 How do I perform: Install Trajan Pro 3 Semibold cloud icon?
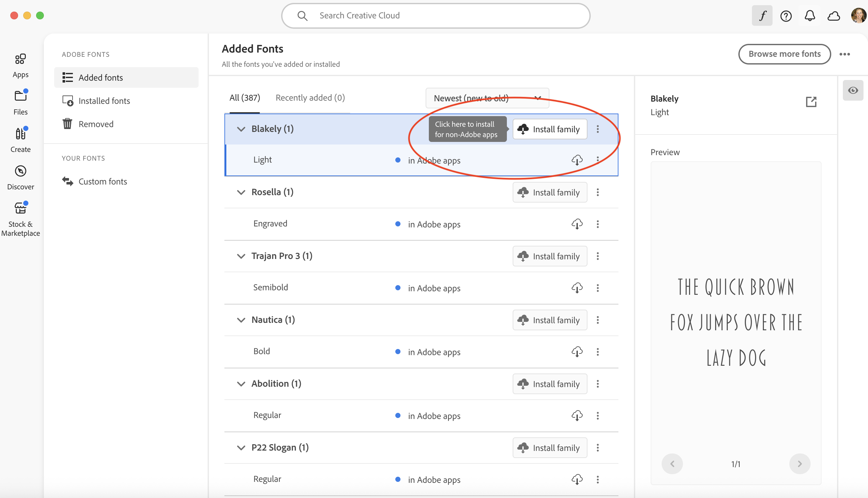pyautogui.click(x=577, y=288)
